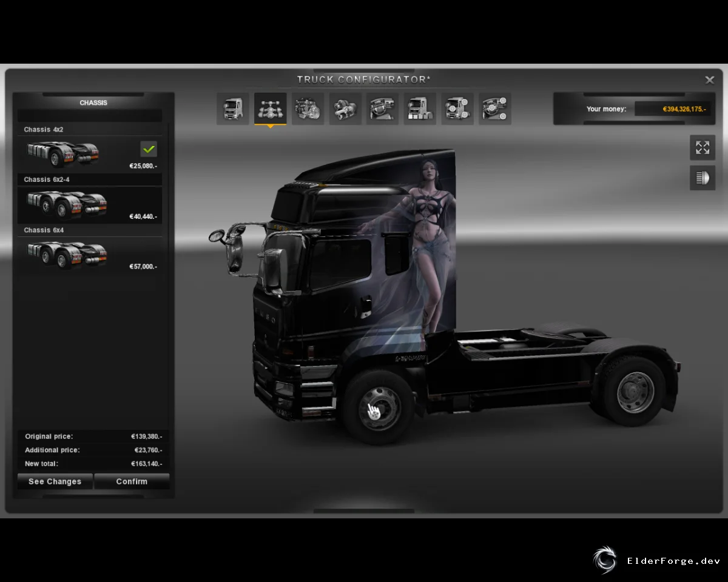This screenshot has width=728, height=582.
Task: Click the See Changes button
Action: [x=55, y=481]
